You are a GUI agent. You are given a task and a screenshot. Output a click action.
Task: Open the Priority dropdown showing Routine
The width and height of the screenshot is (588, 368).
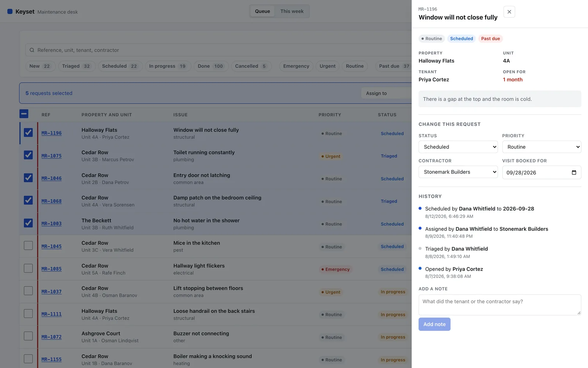[x=542, y=147]
